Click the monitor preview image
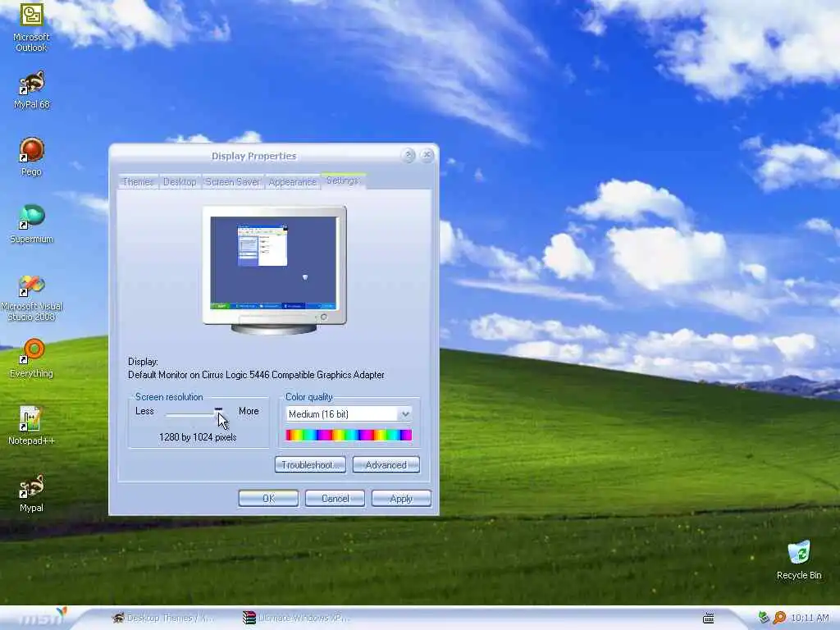The image size is (840, 630). pos(274,271)
